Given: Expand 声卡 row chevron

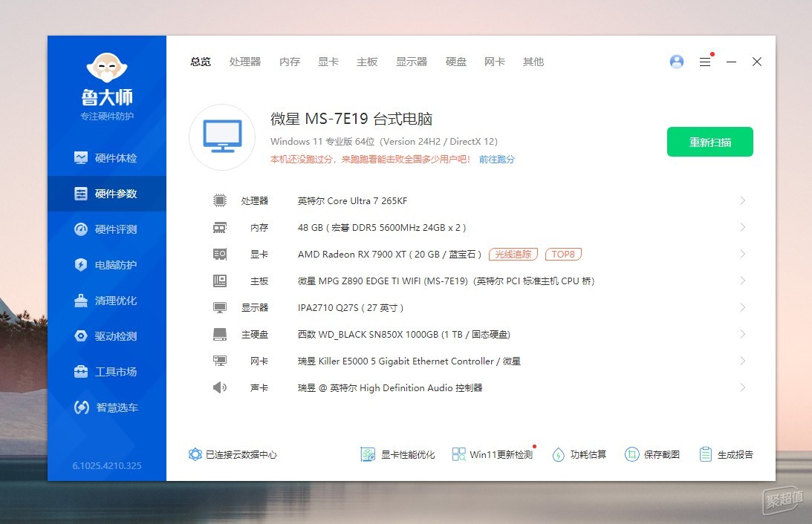Looking at the screenshot, I should (743, 387).
